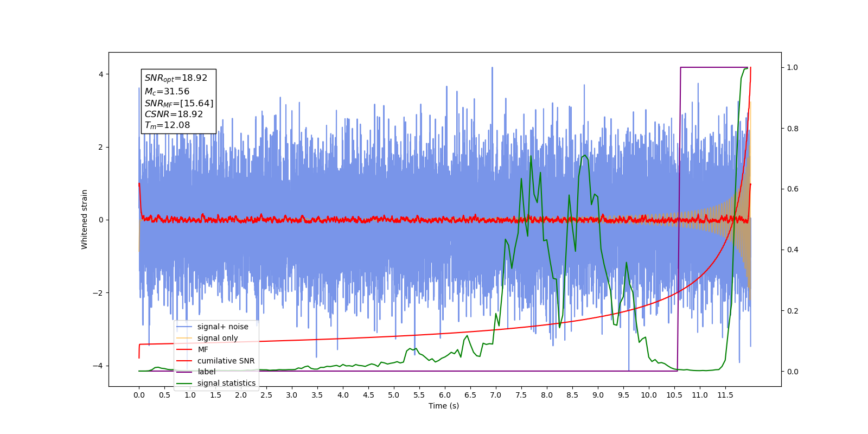This screenshot has height=434, width=868.
Task: Click the right y-axis tick label 1.0
Action: tap(793, 67)
